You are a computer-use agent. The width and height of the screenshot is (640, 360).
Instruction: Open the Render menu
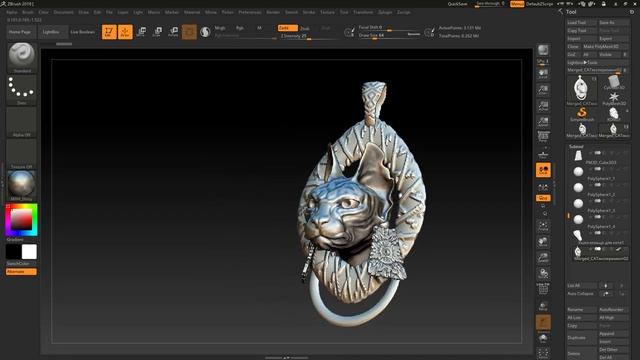tap(273, 12)
